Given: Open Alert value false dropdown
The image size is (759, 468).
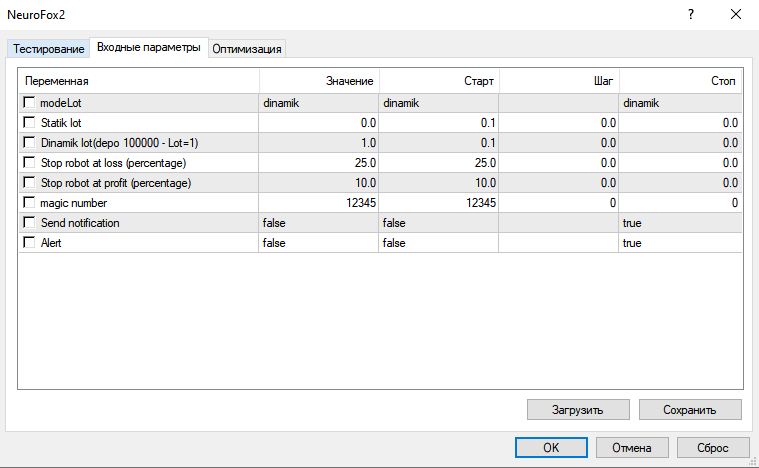Looking at the screenshot, I should (319, 243).
